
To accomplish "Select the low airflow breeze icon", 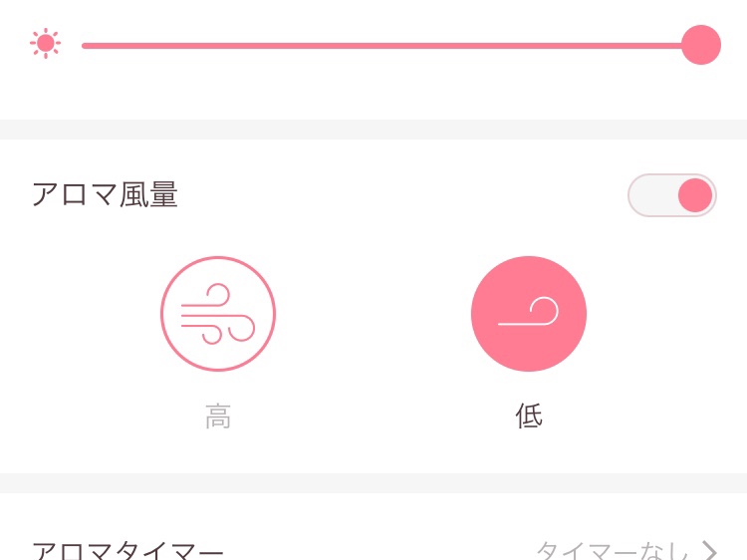I will [529, 314].
